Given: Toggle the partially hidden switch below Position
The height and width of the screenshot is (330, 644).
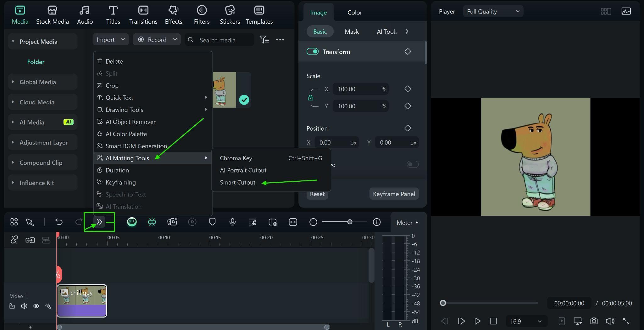Looking at the screenshot, I should (x=413, y=164).
